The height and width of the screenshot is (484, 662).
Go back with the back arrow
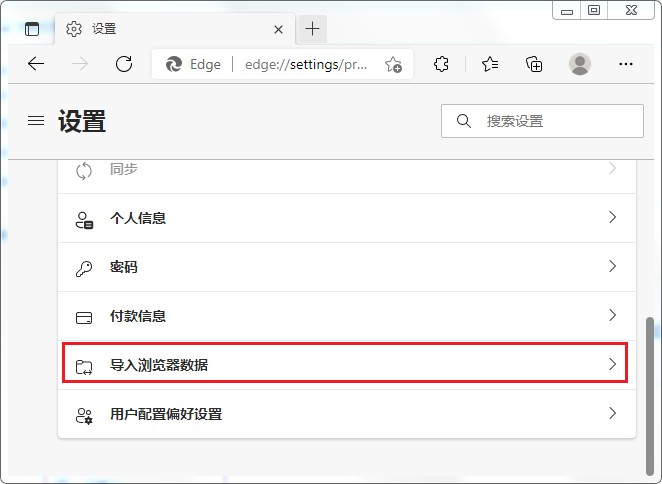click(x=36, y=64)
